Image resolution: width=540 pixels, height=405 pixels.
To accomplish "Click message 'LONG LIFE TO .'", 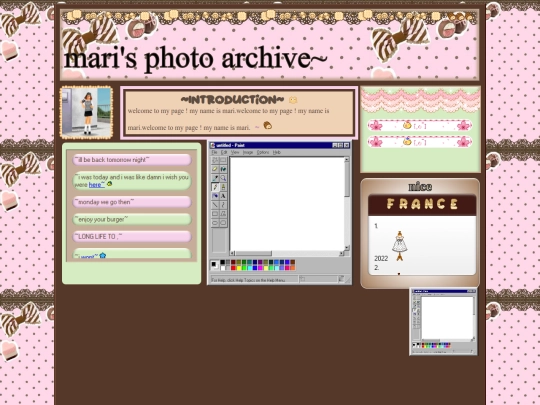I will tap(132, 237).
